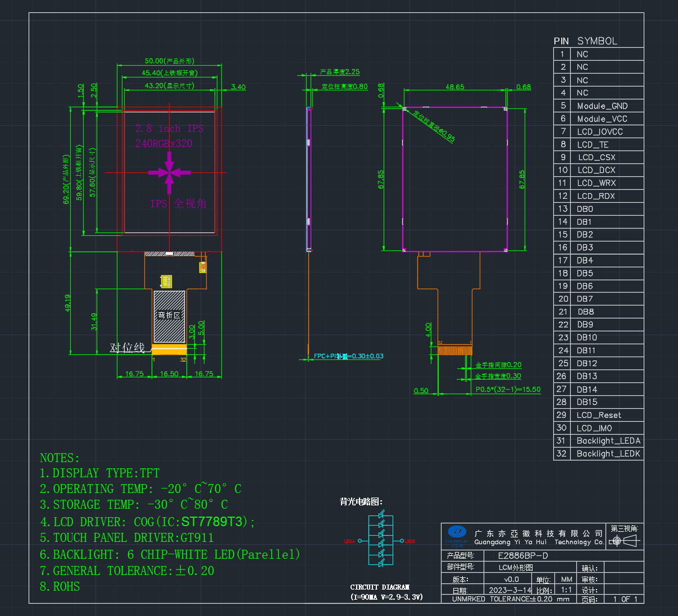Click the third-angle projection symbol
The width and height of the screenshot is (678, 616).
click(624, 541)
